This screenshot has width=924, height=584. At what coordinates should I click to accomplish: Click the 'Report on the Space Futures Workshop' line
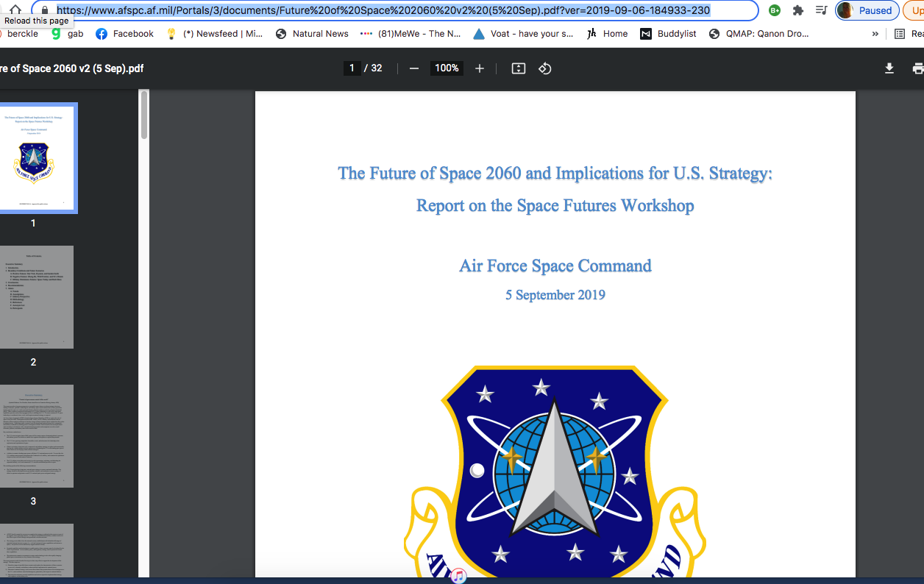(x=555, y=205)
